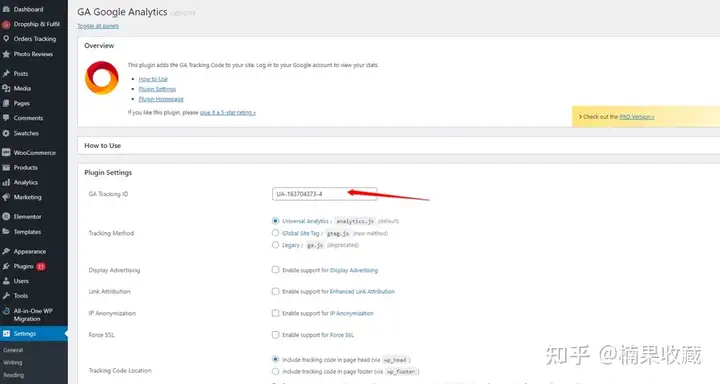Click the Templates folder icon
Image resolution: width=720 pixels, height=384 pixels.
point(6,232)
